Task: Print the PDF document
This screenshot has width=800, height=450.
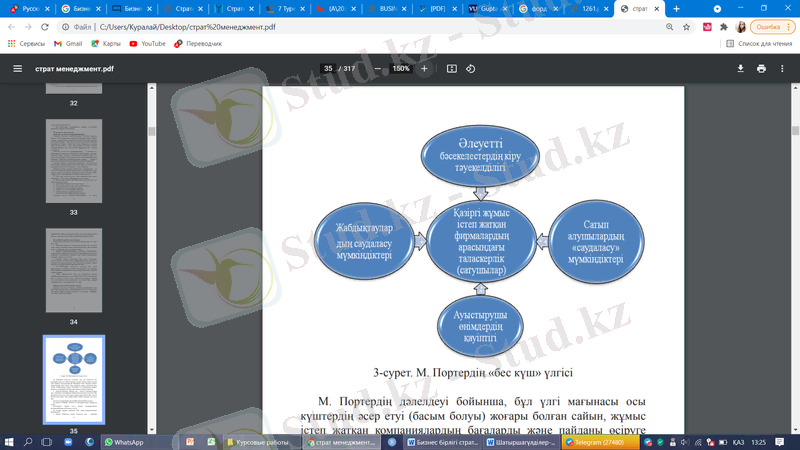Action: pyautogui.click(x=761, y=68)
